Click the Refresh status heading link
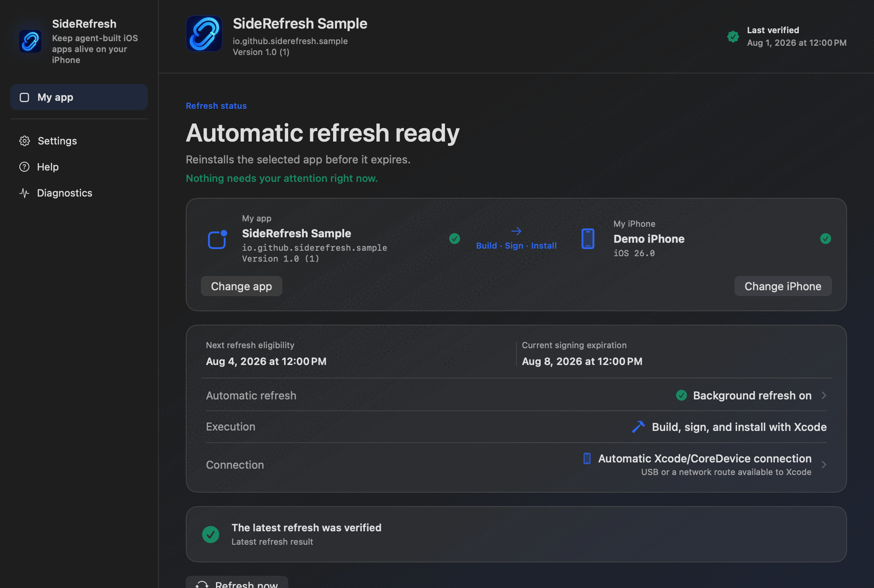This screenshot has width=874, height=588. coord(216,106)
